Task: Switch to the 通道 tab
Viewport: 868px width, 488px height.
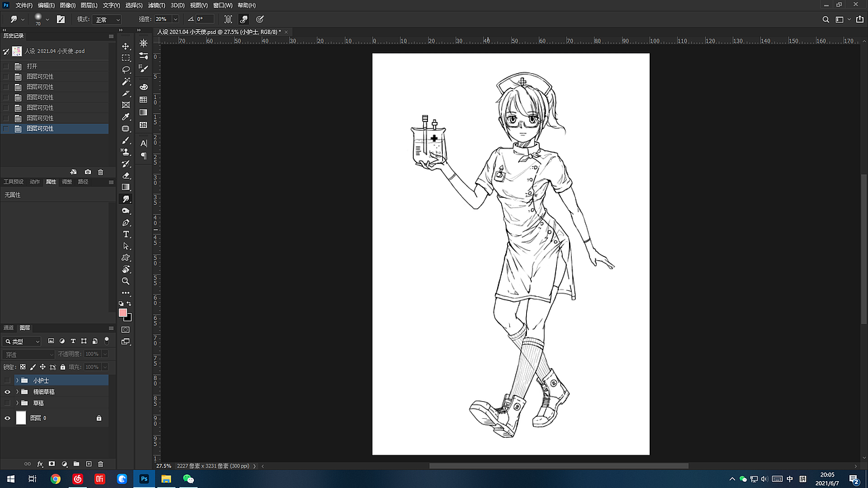Action: 8,328
